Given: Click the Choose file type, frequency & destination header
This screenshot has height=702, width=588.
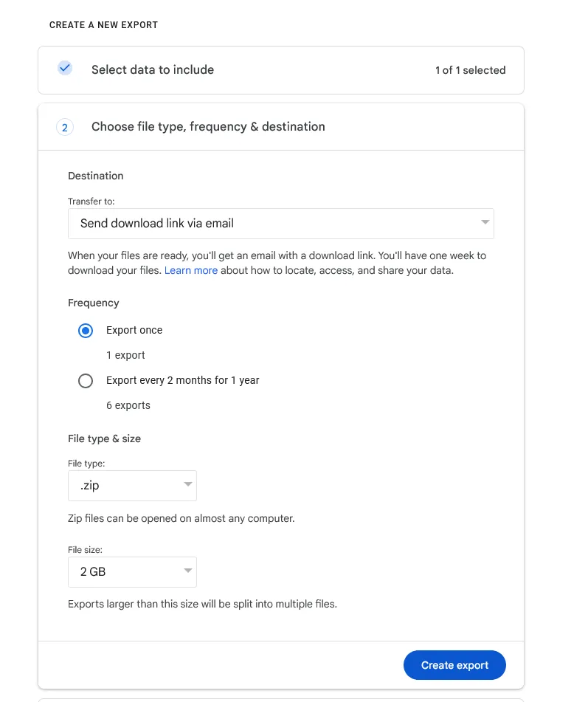Looking at the screenshot, I should (x=207, y=126).
